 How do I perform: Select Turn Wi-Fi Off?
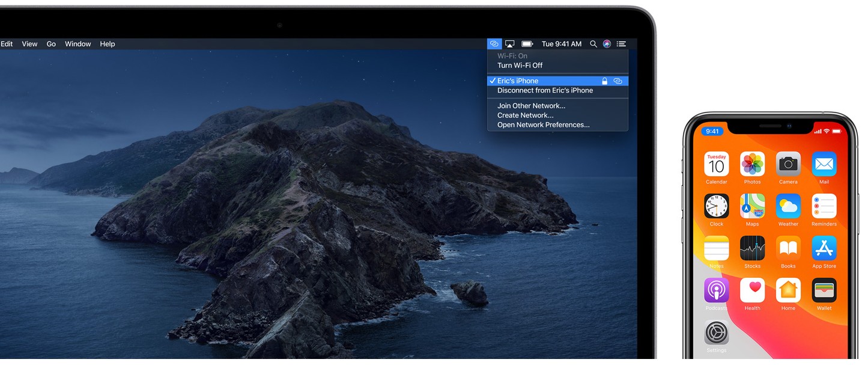tap(557, 66)
